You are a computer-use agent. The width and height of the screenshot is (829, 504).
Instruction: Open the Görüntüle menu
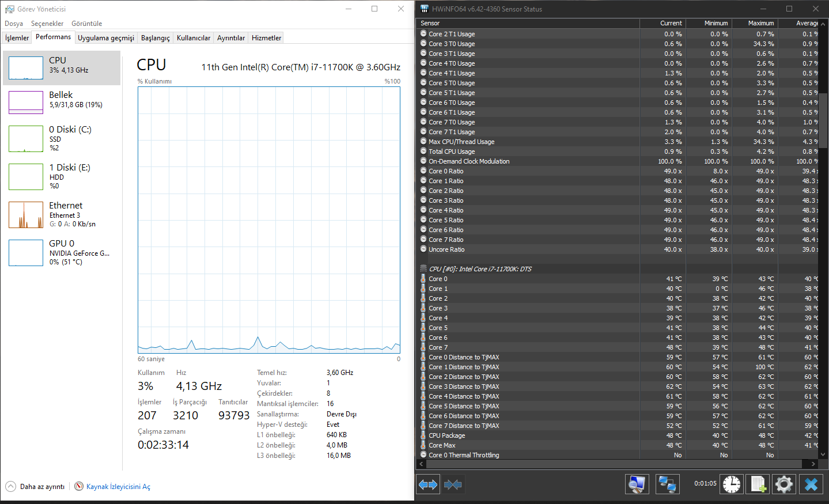pyautogui.click(x=87, y=24)
